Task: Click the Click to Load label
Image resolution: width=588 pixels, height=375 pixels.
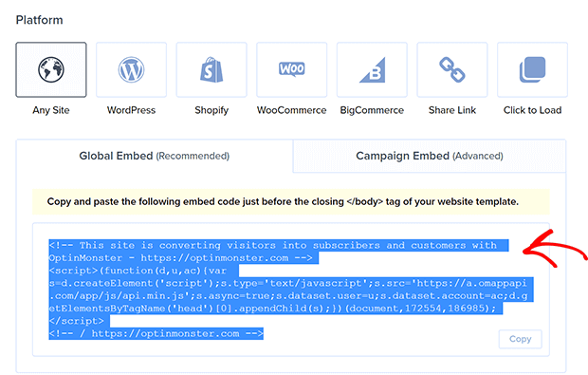Action: pyautogui.click(x=532, y=110)
